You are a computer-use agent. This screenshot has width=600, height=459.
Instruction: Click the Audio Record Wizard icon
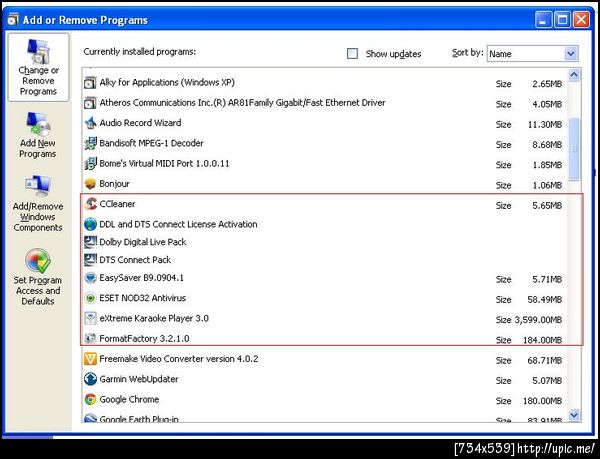(90, 123)
